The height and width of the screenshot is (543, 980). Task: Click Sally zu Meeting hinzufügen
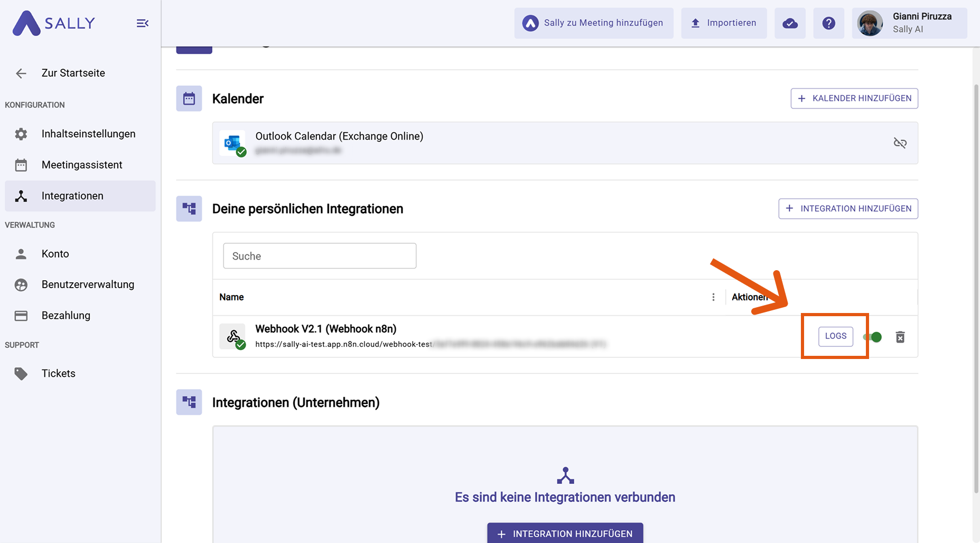593,23
